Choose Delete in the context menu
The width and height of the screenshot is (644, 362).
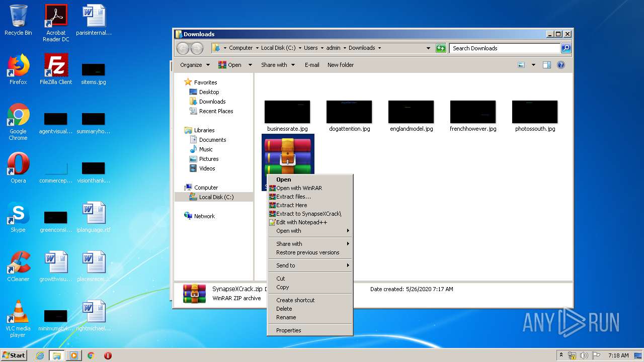(x=310, y=309)
